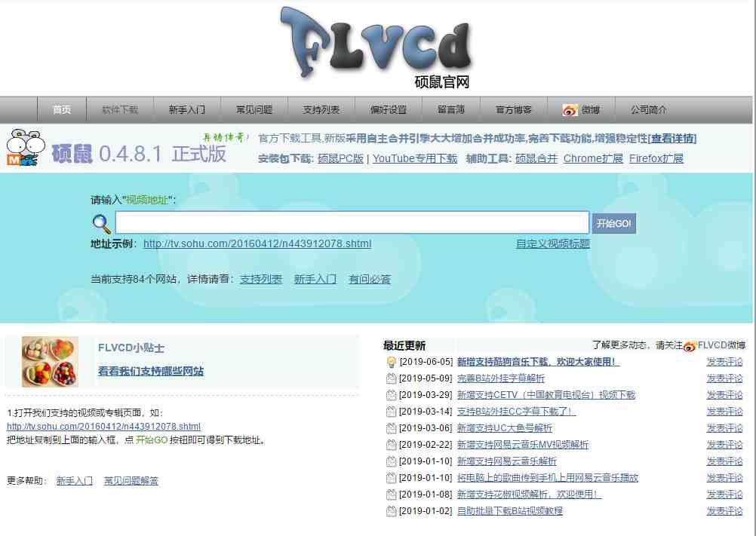Open the 支持B站外挂CC字幕下载了 link
Viewport: 756px width, 536px height.
[516, 412]
